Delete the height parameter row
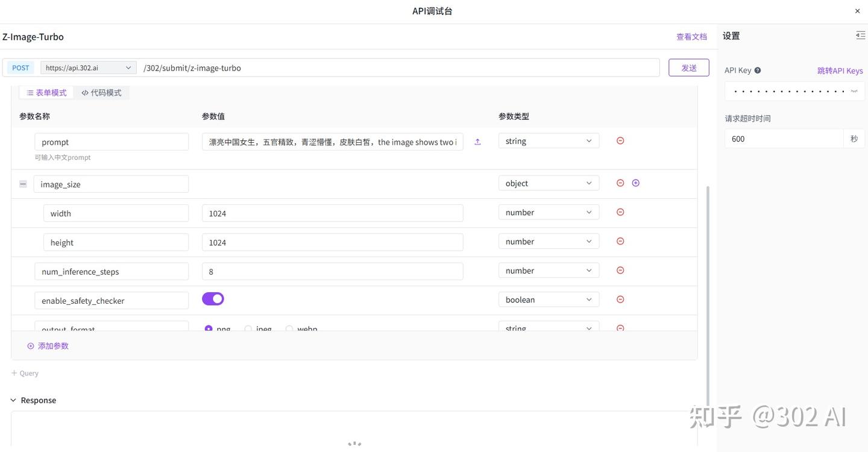 click(x=620, y=241)
